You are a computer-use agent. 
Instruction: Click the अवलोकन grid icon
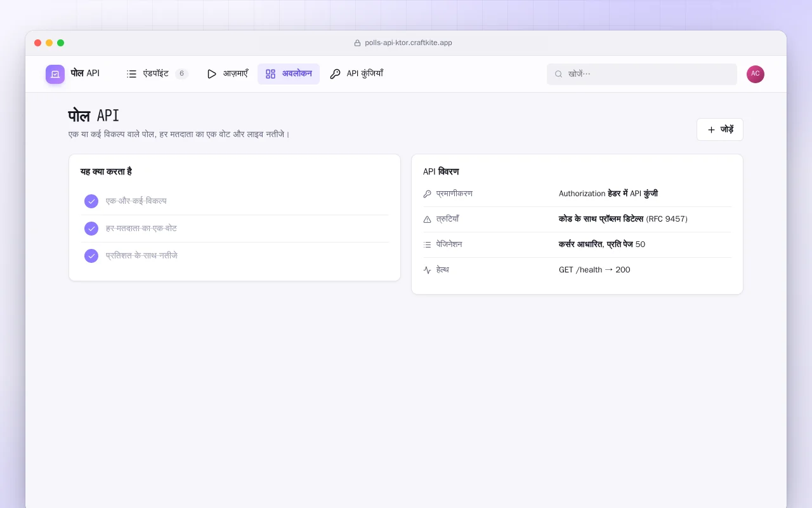pyautogui.click(x=270, y=74)
